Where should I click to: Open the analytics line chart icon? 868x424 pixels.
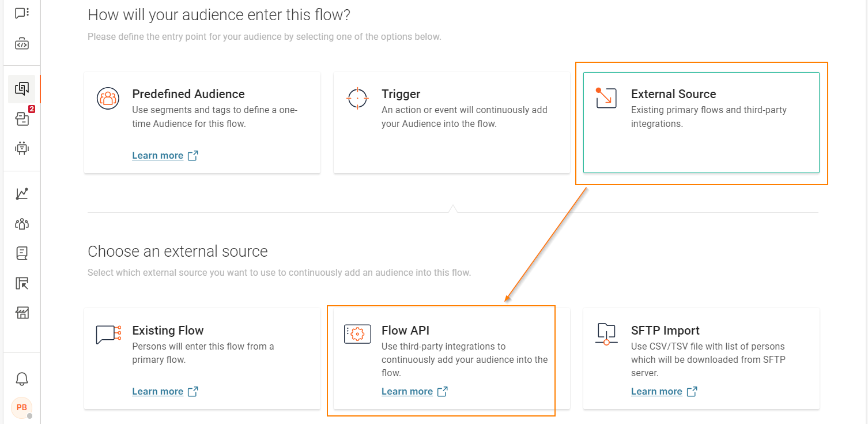[x=22, y=194]
